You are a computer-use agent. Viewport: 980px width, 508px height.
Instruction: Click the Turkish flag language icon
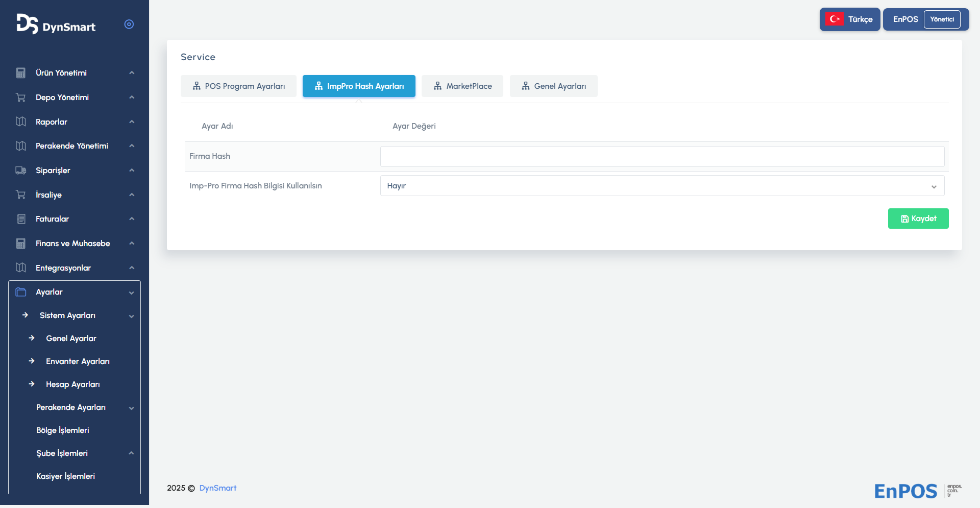coord(835,19)
